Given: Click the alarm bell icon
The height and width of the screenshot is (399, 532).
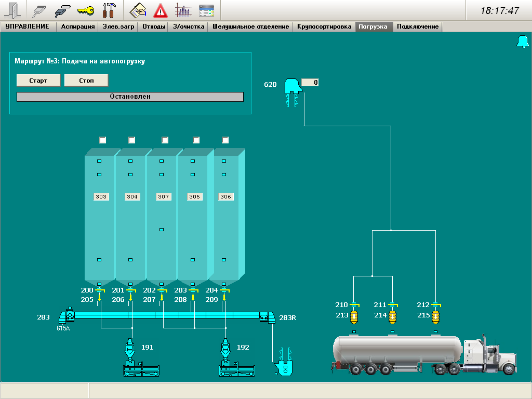Looking at the screenshot, I should pos(522,43).
